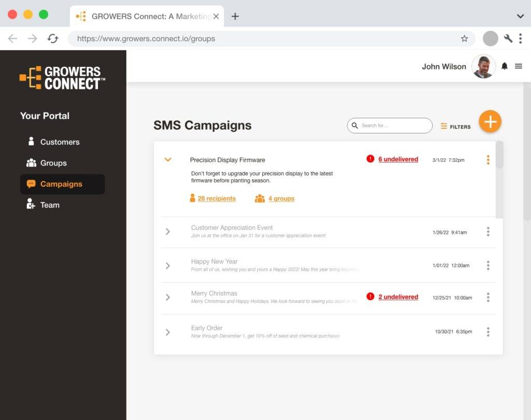Open the hamburger menu beside the bell
The height and width of the screenshot is (420, 531).
point(518,66)
